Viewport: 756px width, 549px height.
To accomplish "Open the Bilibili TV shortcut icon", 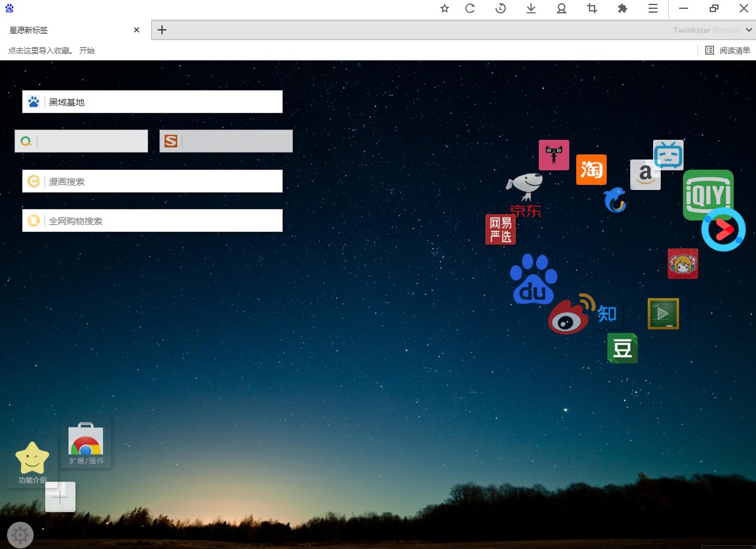I will (668, 155).
